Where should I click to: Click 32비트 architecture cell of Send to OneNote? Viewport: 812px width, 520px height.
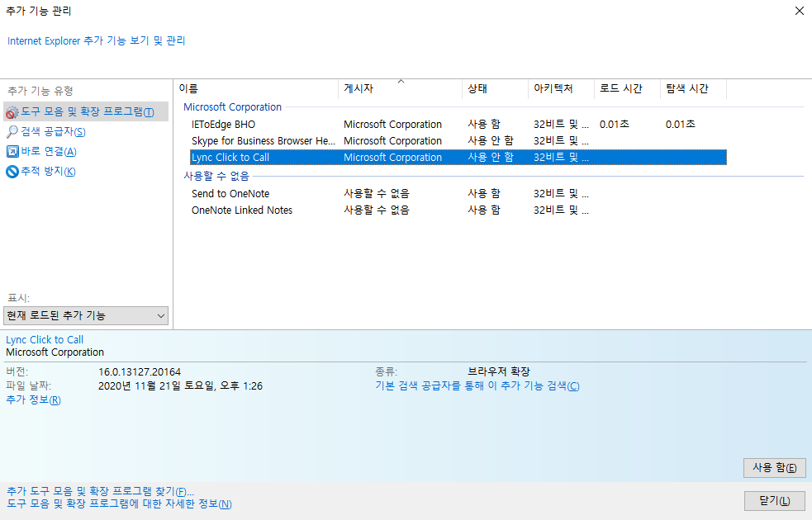coord(561,193)
